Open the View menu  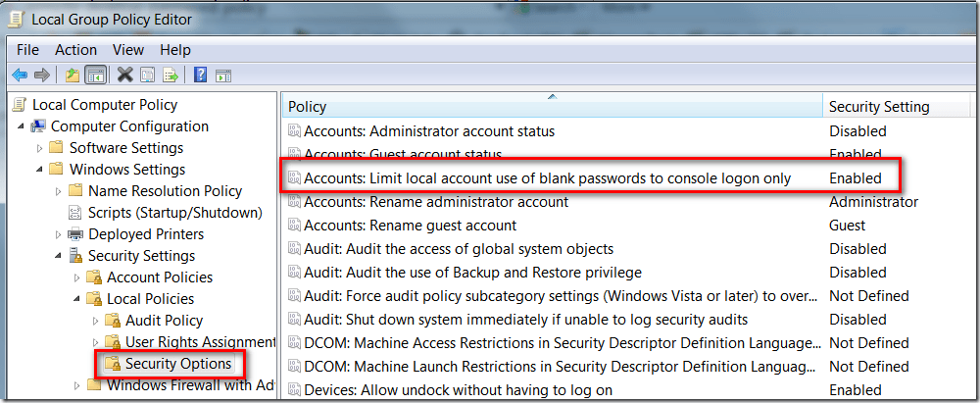coord(128,50)
